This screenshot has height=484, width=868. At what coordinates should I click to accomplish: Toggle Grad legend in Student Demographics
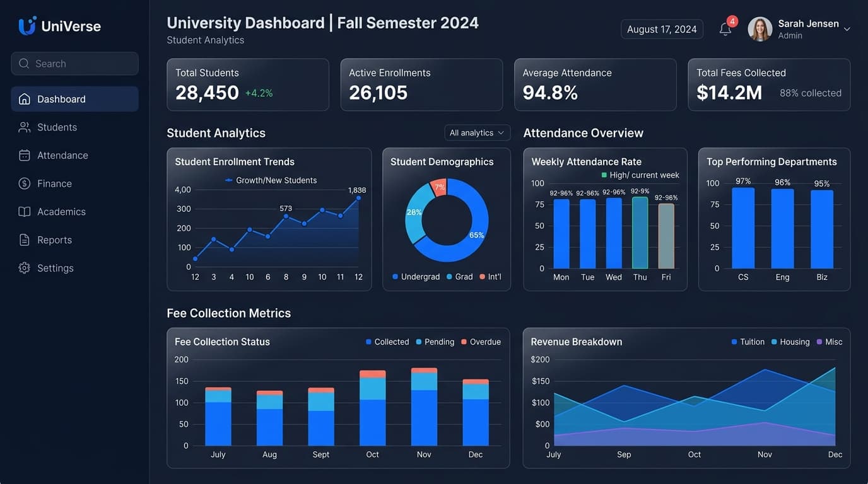(x=459, y=277)
